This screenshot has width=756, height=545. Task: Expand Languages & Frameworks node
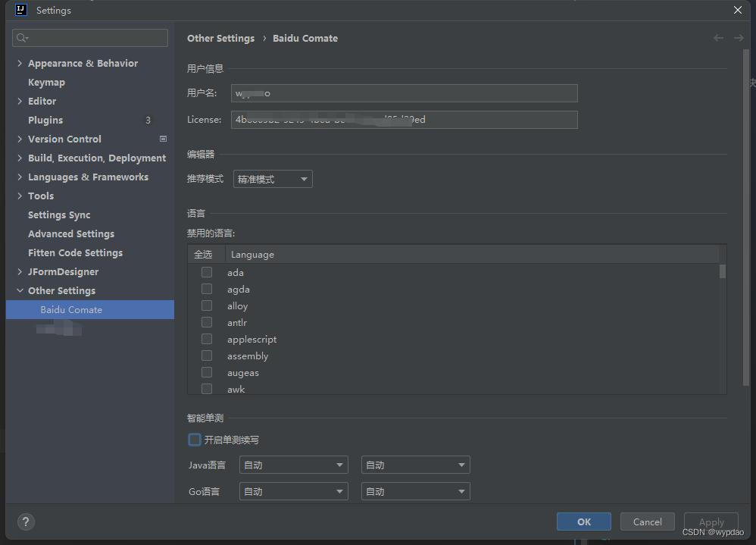20,177
